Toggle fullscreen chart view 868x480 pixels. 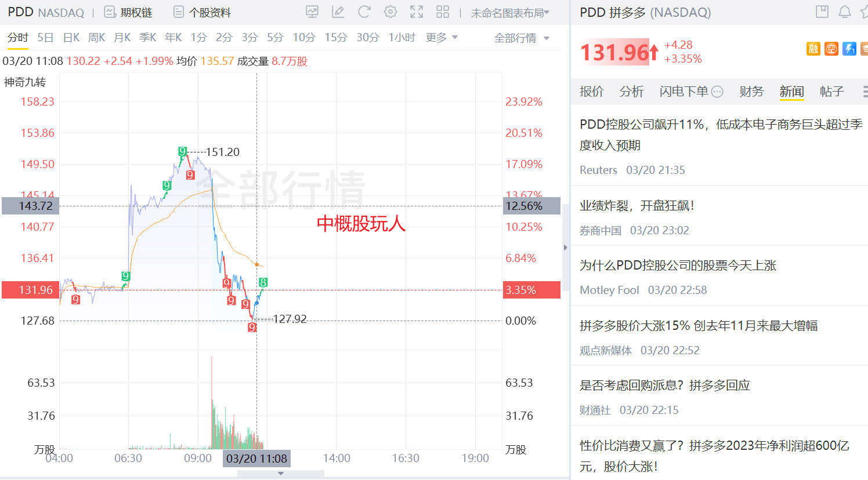point(417,12)
